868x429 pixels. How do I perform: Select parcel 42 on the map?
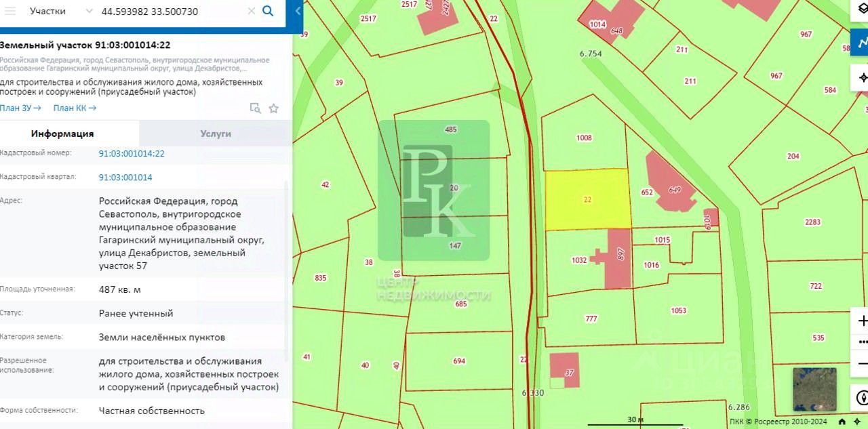pyautogui.click(x=325, y=184)
